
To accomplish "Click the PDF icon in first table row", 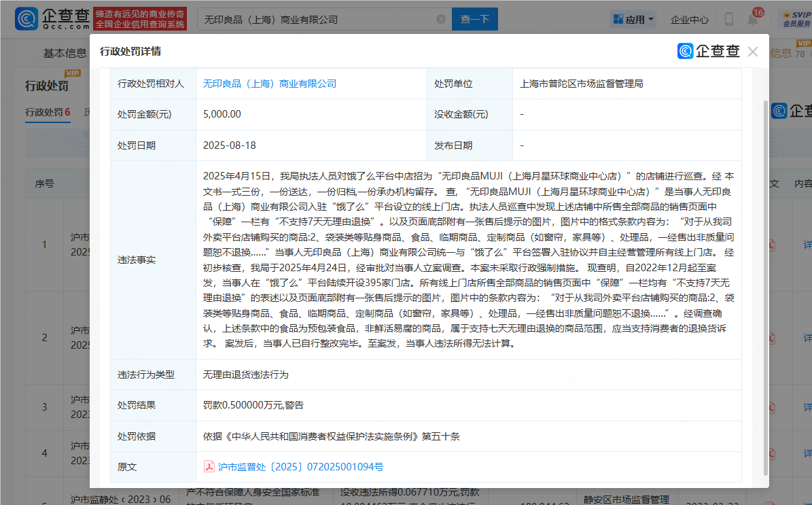I will tap(772, 245).
